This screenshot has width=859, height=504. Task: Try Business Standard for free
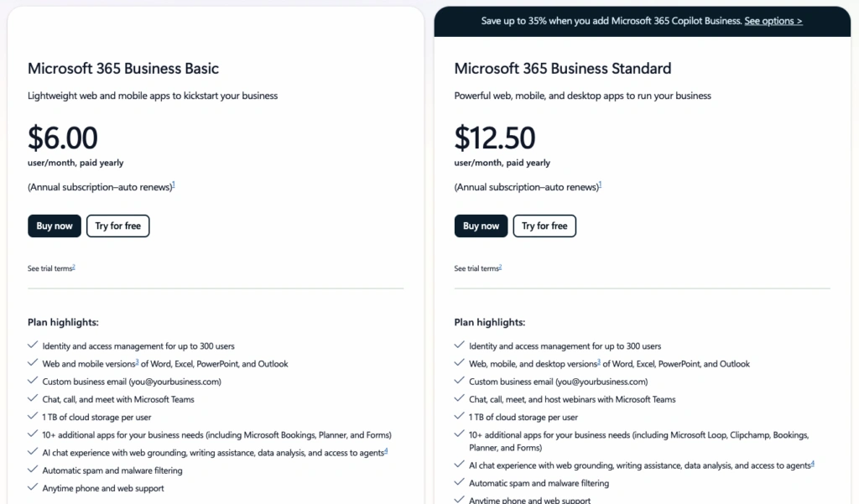point(544,226)
